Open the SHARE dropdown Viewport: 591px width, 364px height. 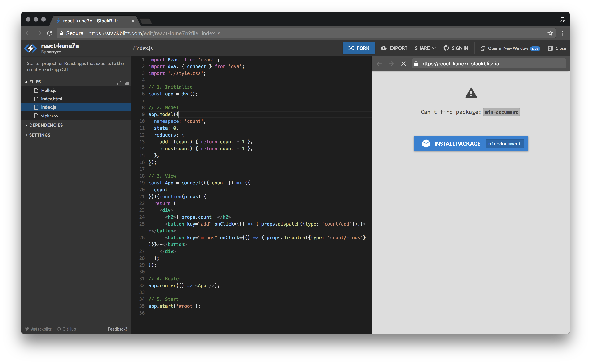(x=425, y=48)
